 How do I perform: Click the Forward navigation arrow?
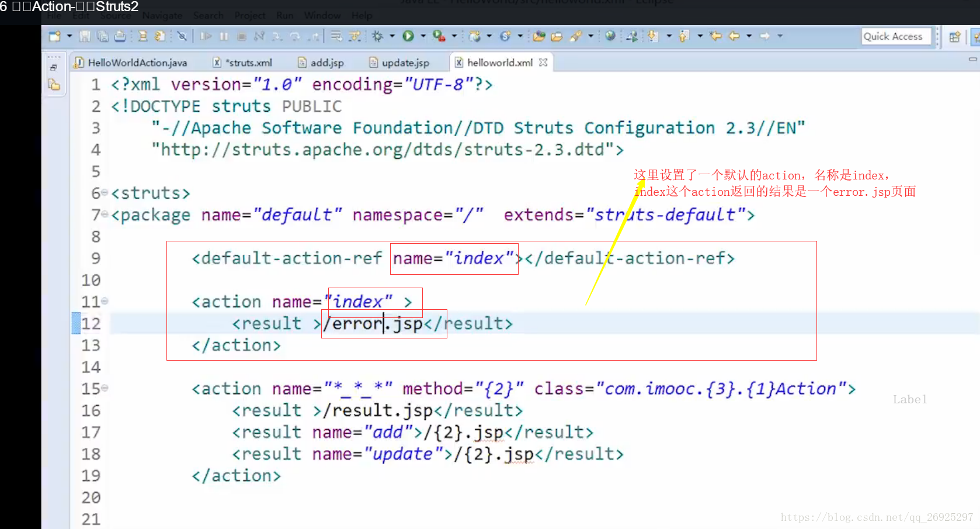765,36
